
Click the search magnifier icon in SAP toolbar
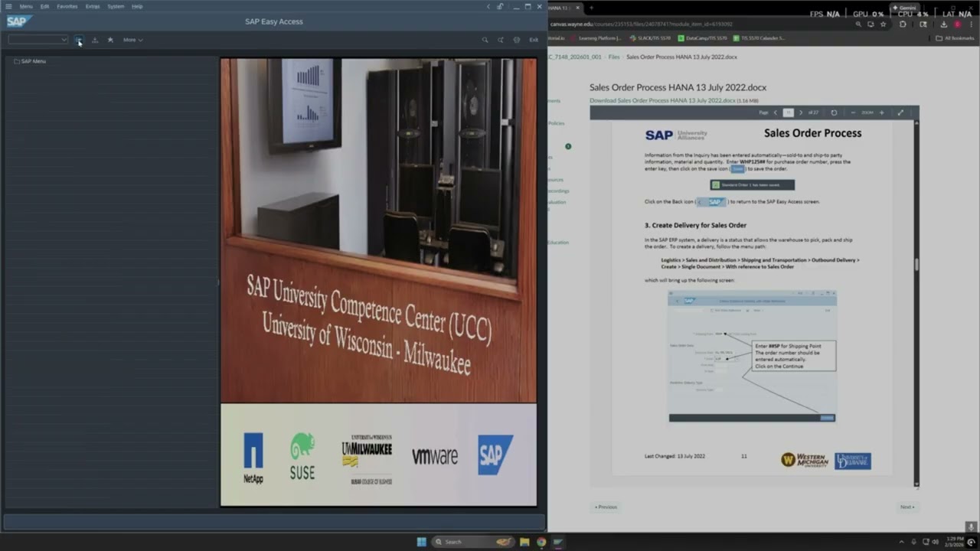pos(485,40)
